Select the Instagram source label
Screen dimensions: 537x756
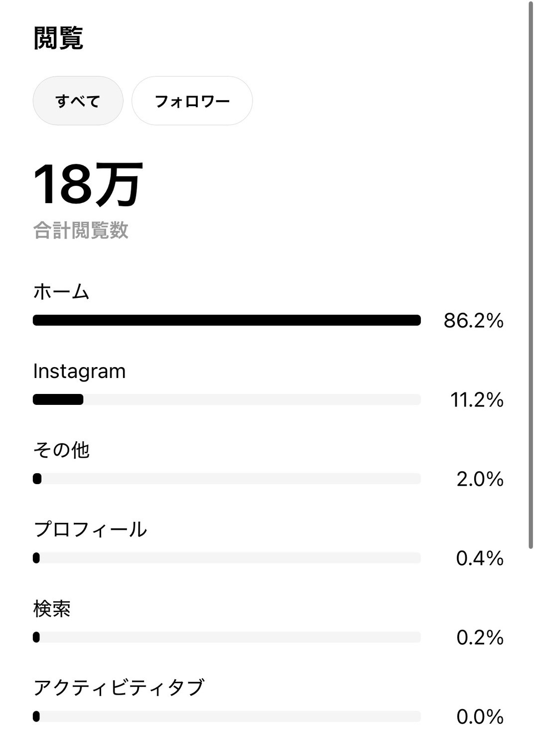tap(79, 372)
